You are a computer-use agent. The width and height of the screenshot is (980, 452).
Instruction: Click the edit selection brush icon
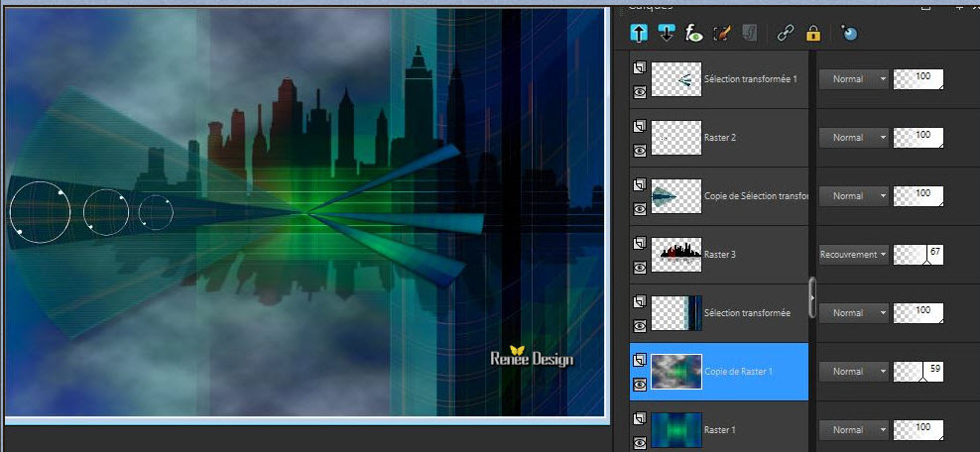click(x=722, y=33)
